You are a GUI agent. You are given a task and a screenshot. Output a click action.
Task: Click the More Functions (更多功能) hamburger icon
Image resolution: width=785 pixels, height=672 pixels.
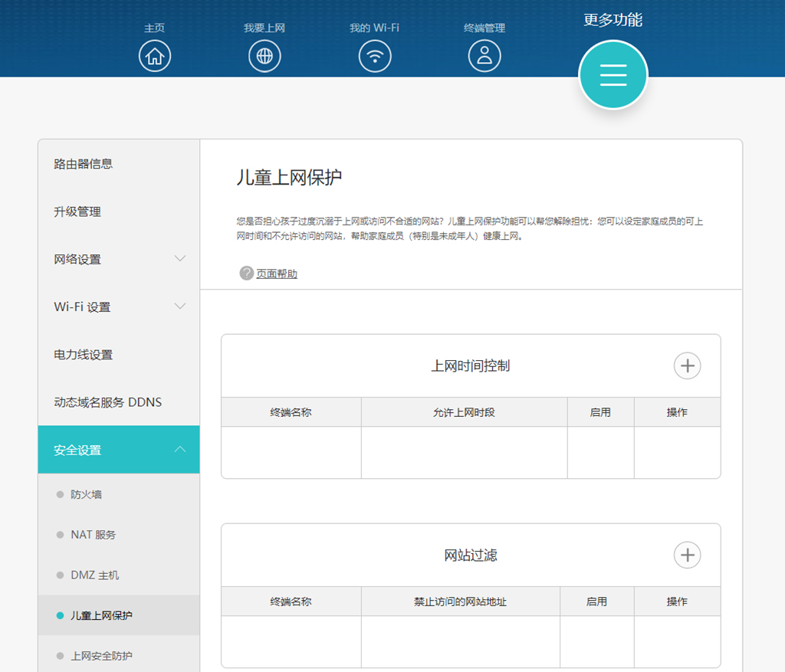[613, 74]
